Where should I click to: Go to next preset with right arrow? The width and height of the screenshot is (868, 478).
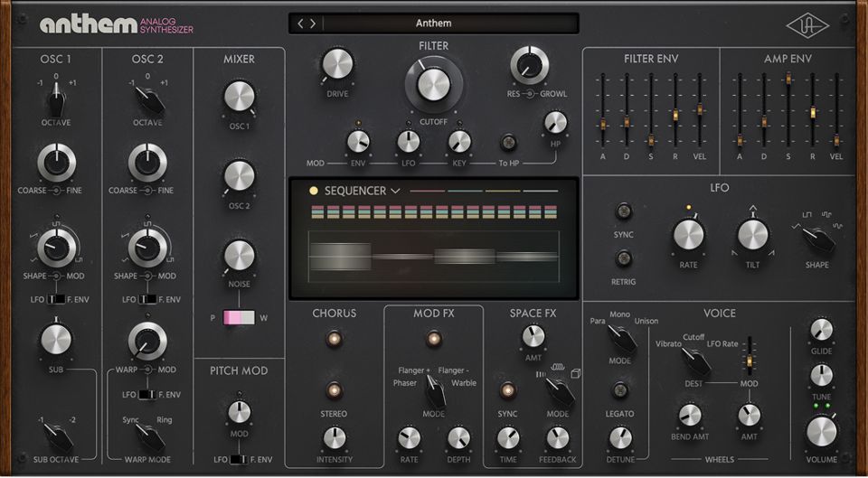point(313,23)
